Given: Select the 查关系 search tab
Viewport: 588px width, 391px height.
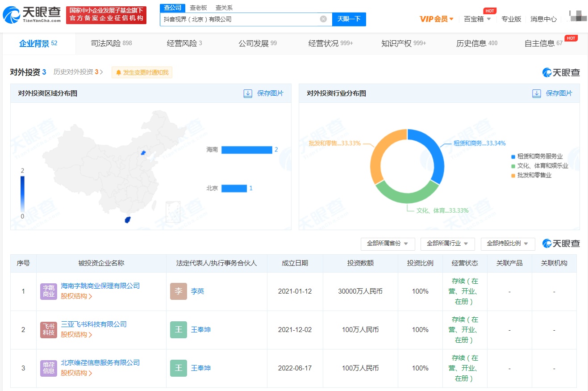Looking at the screenshot, I should click(224, 8).
